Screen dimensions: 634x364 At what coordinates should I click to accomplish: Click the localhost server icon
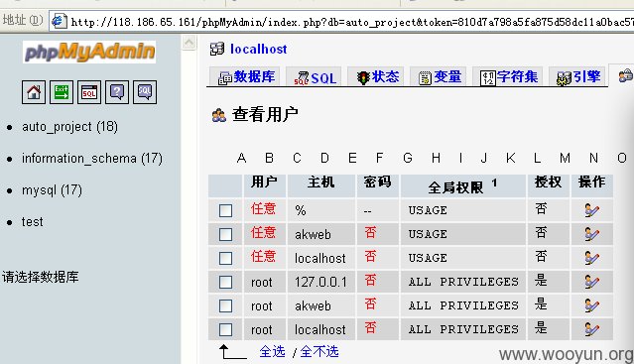click(x=217, y=49)
